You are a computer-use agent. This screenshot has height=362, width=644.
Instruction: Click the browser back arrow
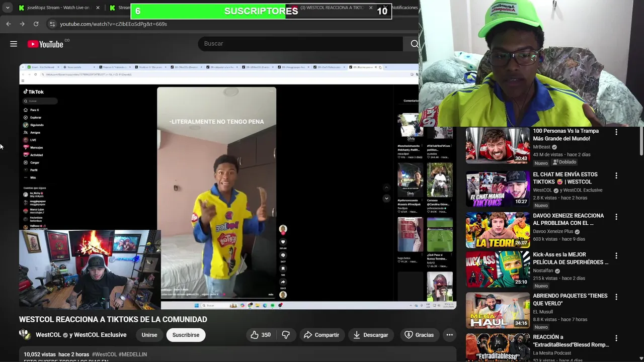click(x=9, y=24)
